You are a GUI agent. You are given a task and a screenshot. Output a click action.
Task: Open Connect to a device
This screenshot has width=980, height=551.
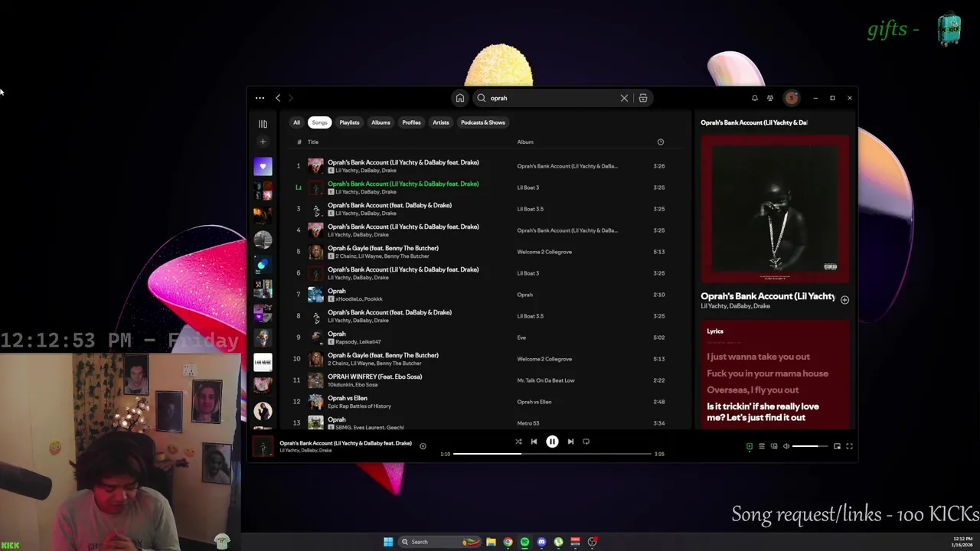coord(774,446)
